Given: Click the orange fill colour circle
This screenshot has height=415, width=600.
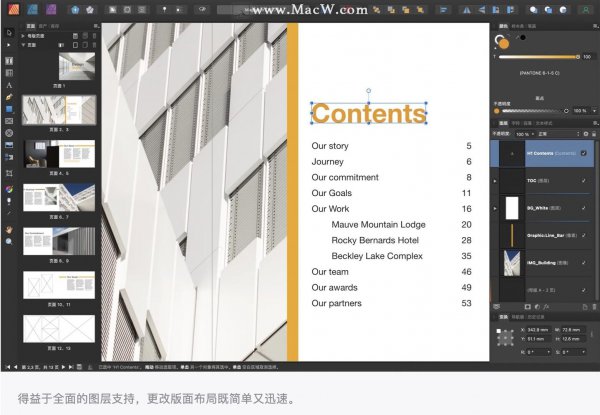Looking at the screenshot, I should click(x=504, y=44).
